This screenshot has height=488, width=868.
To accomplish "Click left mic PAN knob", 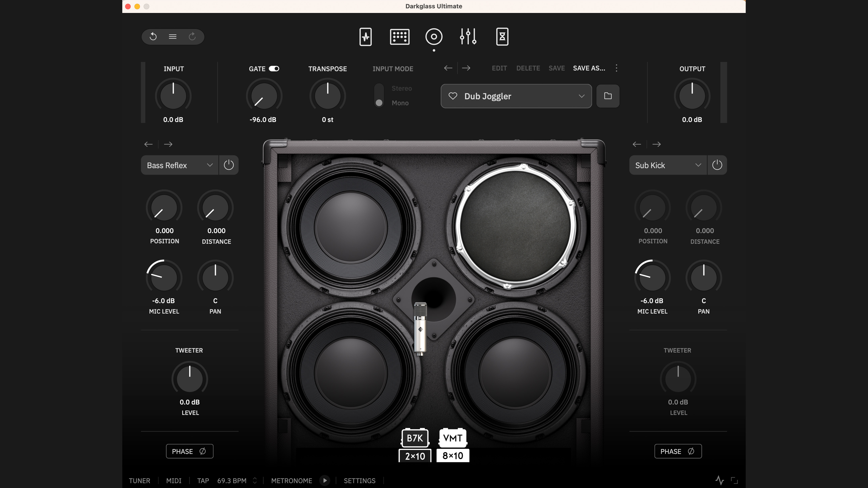I will click(x=215, y=277).
